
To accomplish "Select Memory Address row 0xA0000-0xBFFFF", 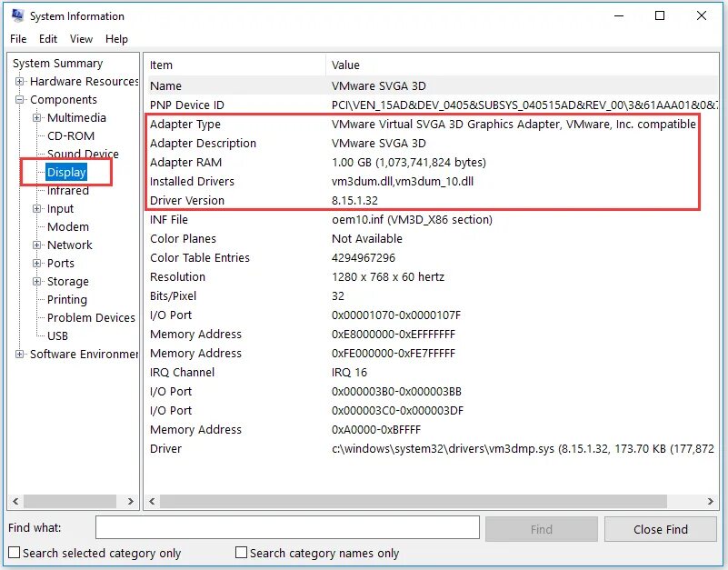I will (432, 429).
